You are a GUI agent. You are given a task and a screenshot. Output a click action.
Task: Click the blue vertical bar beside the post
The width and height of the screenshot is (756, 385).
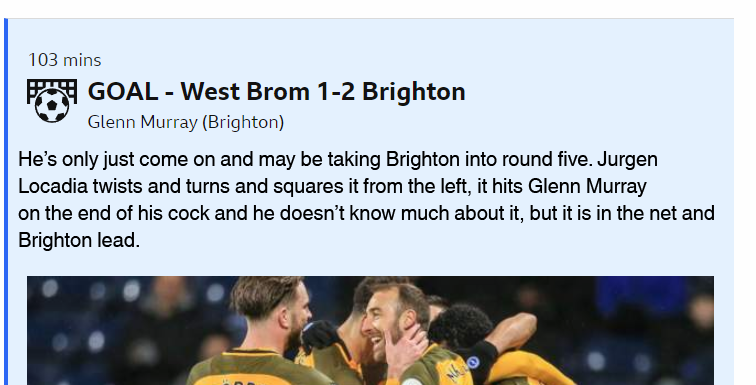pos(6,202)
